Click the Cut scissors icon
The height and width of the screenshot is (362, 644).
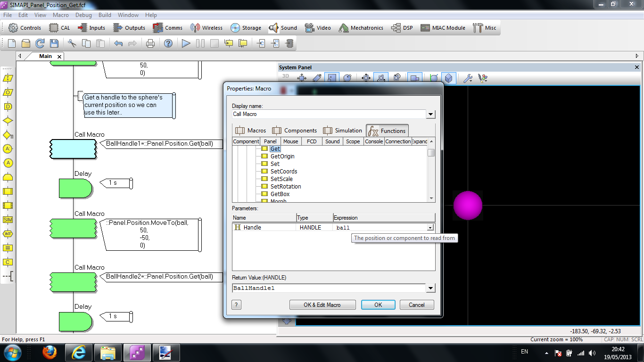[72, 43]
